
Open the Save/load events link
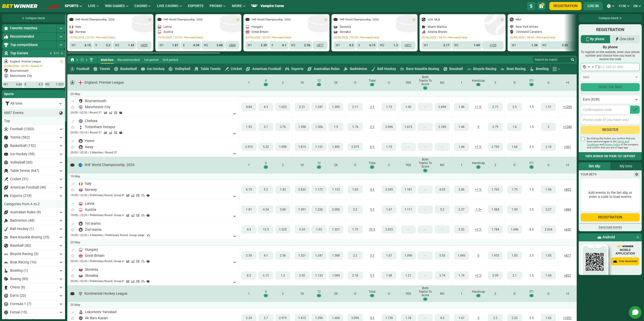(610, 227)
